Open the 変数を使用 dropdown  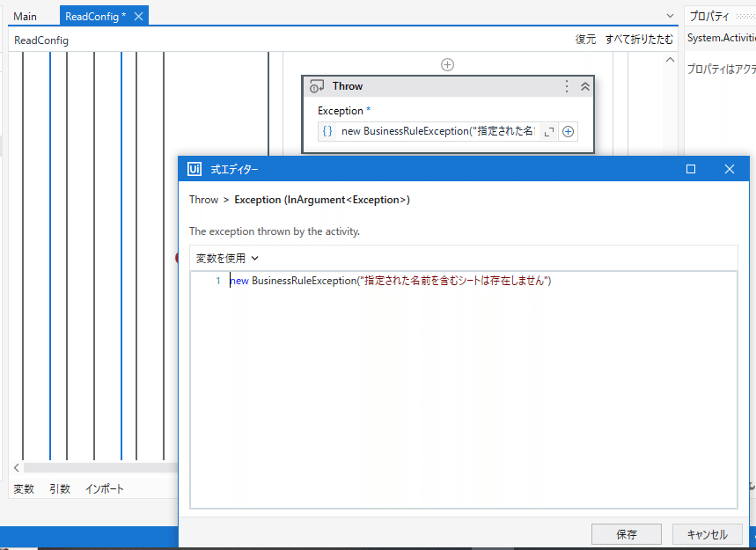(227, 259)
